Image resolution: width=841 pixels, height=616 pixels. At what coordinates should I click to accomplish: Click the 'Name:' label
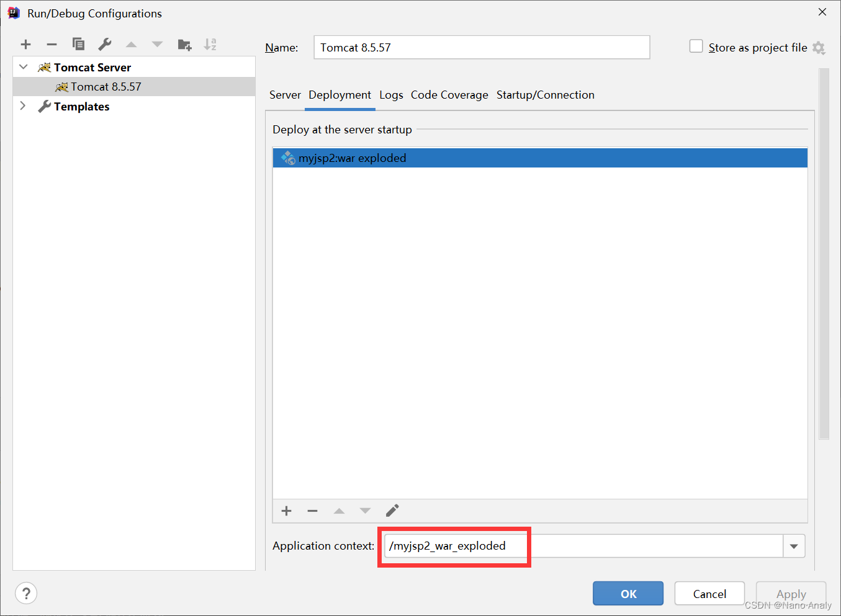(281, 48)
